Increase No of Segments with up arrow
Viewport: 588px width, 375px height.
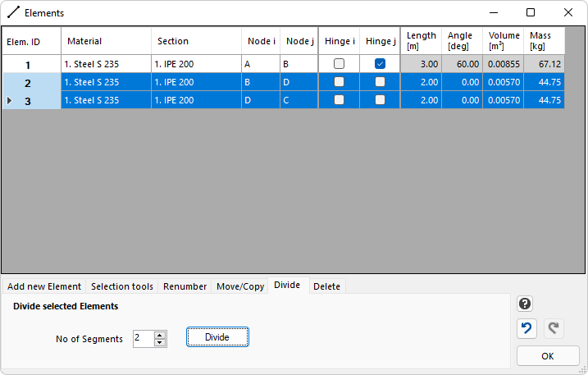pos(160,336)
